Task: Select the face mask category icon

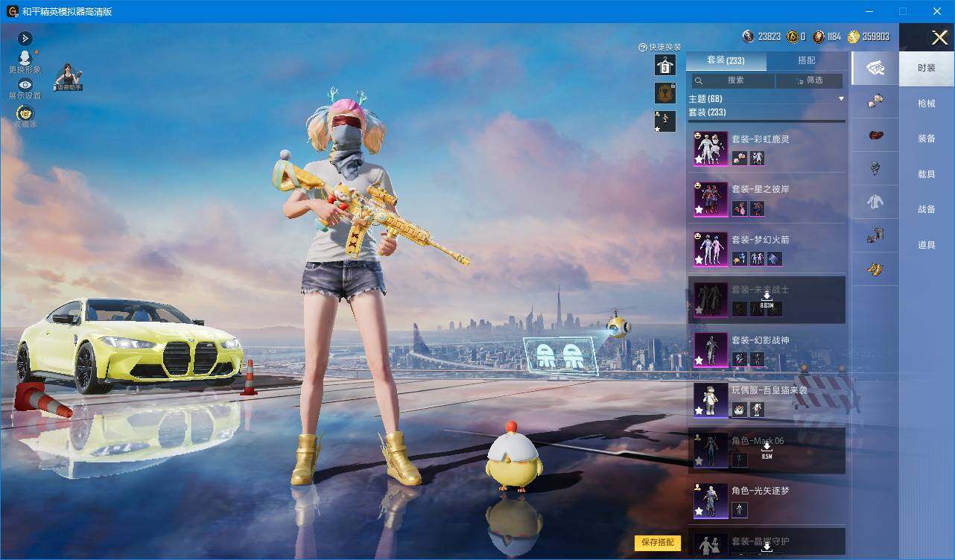Action: pyautogui.click(x=875, y=169)
